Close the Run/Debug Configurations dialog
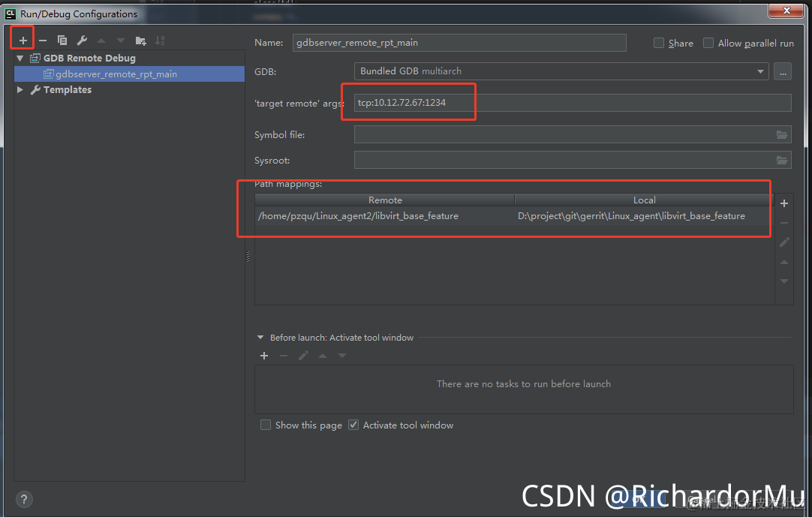The image size is (812, 517). [786, 11]
